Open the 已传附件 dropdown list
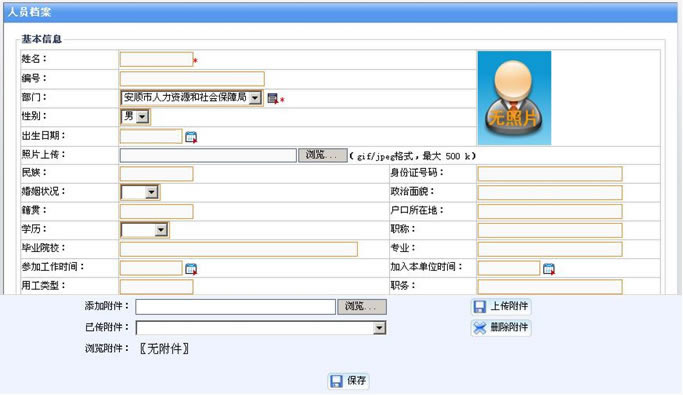This screenshot has width=683, height=395. coord(379,328)
